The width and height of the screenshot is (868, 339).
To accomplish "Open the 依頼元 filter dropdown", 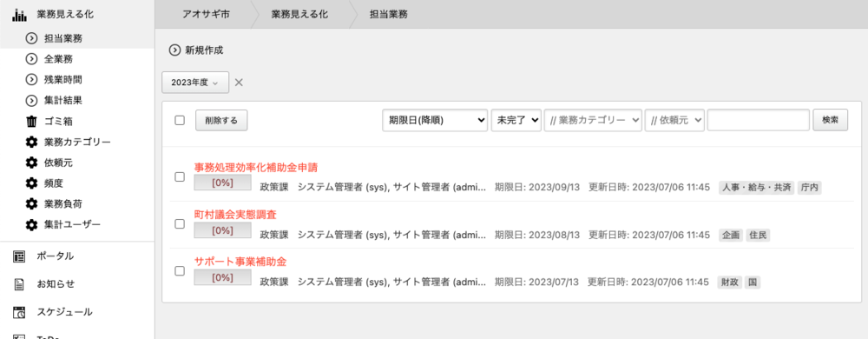I will (674, 120).
